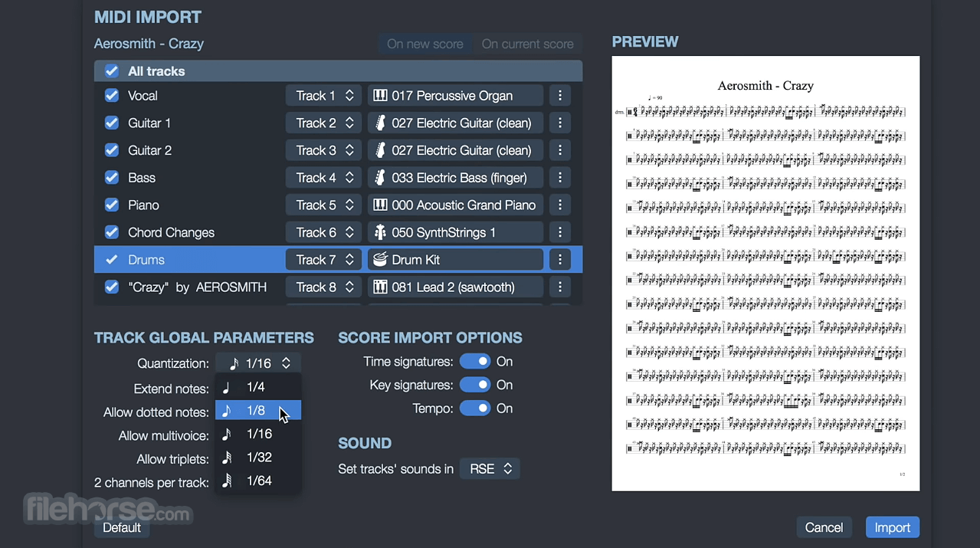
Task: Turn off Time signatures switch
Action: [x=475, y=362]
